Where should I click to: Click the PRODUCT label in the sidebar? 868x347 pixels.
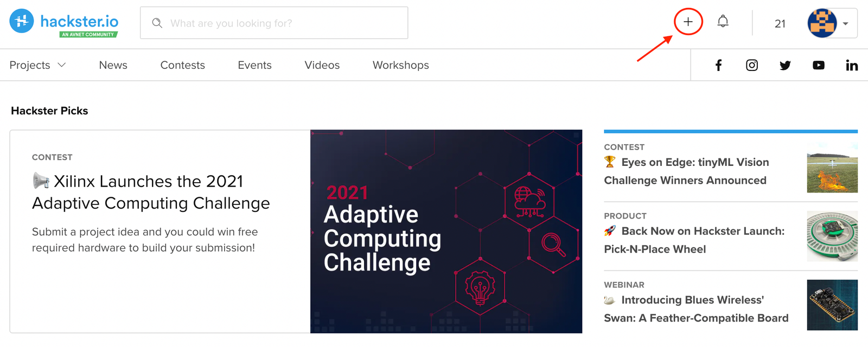(625, 216)
